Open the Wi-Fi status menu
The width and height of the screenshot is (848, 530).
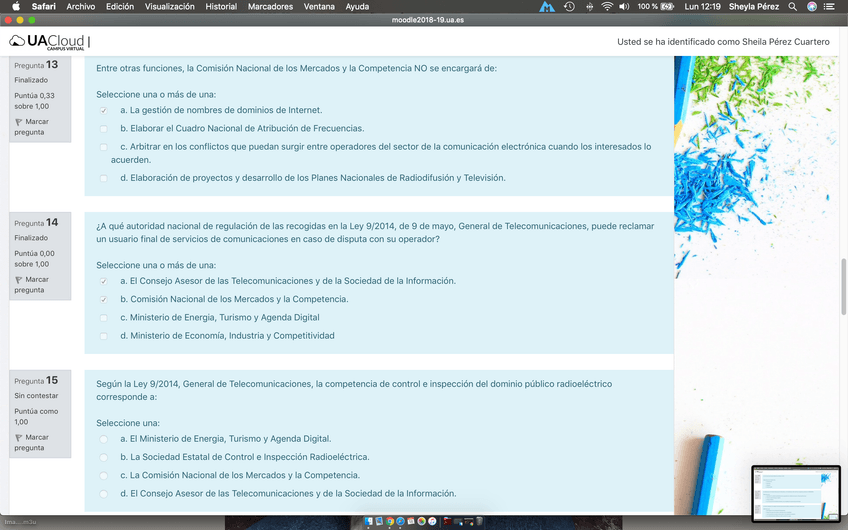[x=606, y=6]
